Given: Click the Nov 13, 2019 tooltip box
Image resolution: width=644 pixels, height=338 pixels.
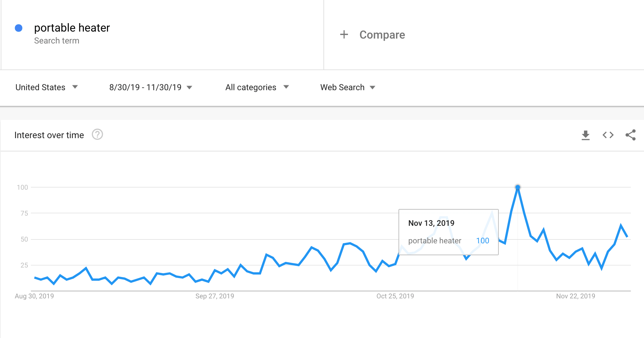Looking at the screenshot, I should (x=448, y=232).
